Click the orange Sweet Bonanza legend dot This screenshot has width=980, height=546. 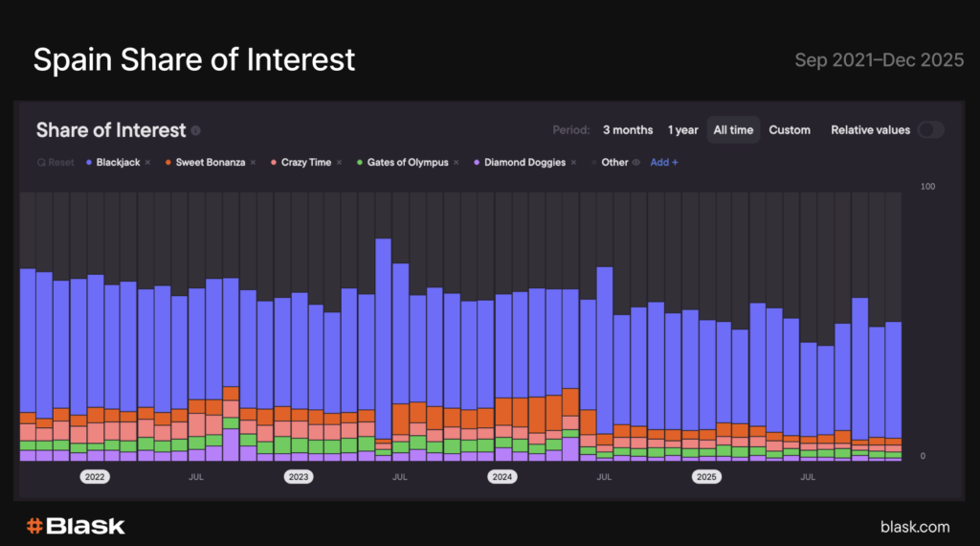tap(168, 163)
